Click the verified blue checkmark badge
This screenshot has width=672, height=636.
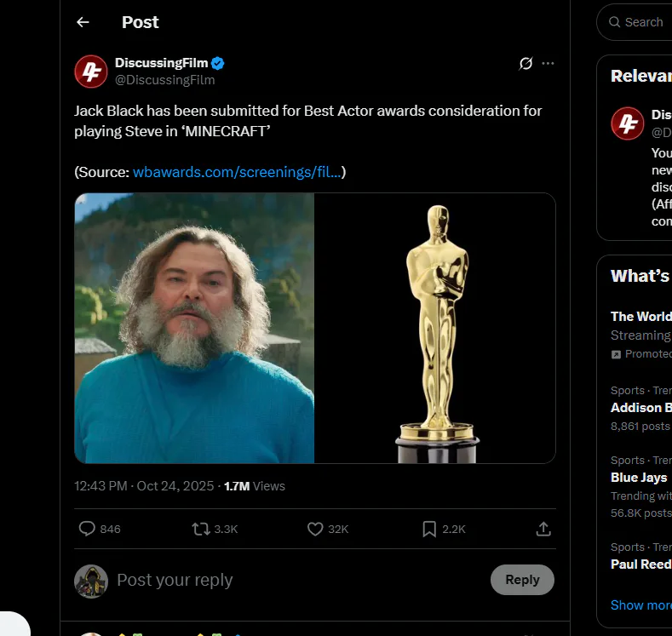click(x=218, y=63)
